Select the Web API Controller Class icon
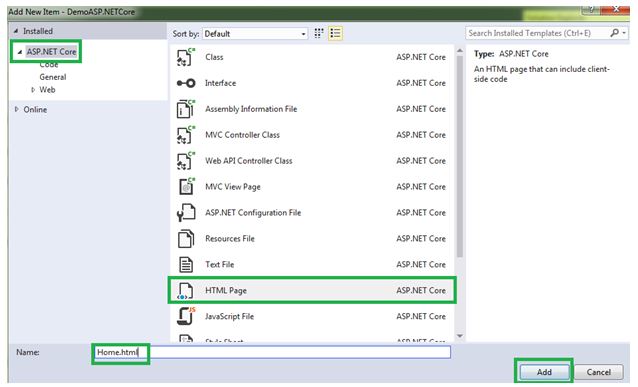The width and height of the screenshot is (638, 387). point(186,161)
